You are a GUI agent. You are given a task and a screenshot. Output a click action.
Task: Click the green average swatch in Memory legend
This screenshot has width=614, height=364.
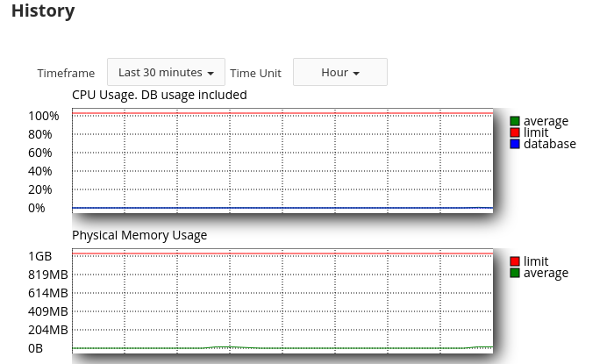pos(515,273)
